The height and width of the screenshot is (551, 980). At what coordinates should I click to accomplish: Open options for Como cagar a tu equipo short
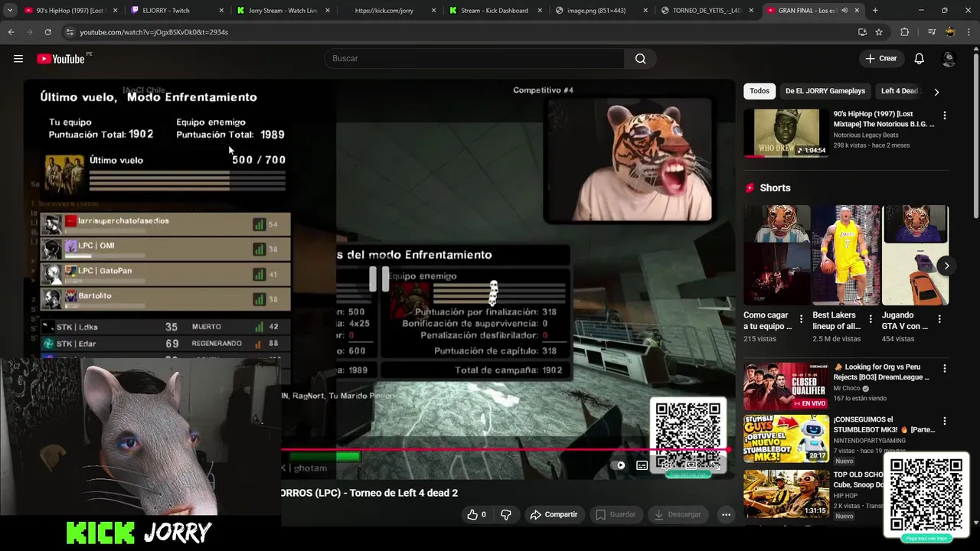tap(801, 319)
